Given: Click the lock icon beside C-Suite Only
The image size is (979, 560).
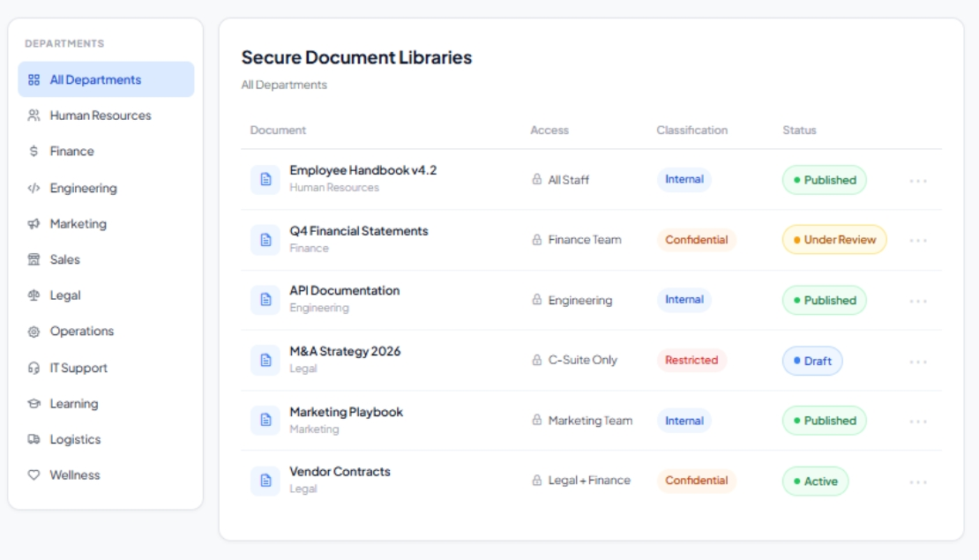Looking at the screenshot, I should click(537, 360).
